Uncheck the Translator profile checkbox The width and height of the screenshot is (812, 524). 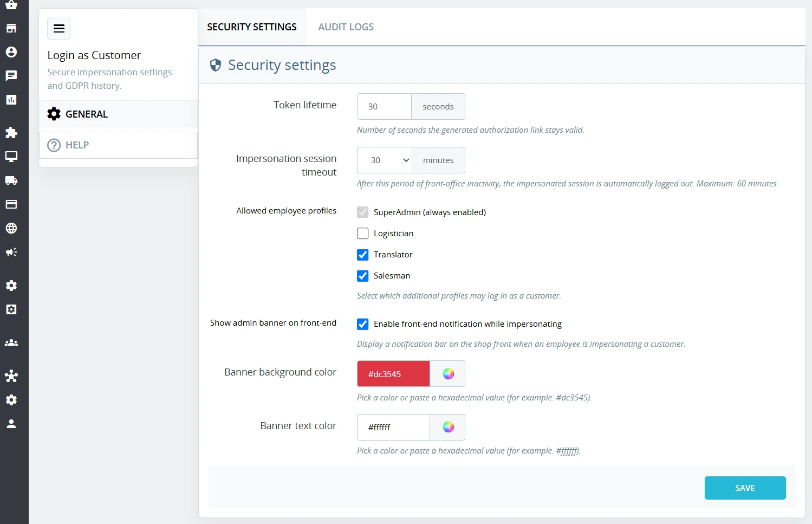click(363, 255)
